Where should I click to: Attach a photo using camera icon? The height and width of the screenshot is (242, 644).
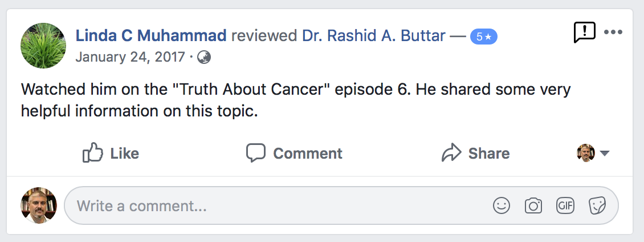[x=533, y=205]
